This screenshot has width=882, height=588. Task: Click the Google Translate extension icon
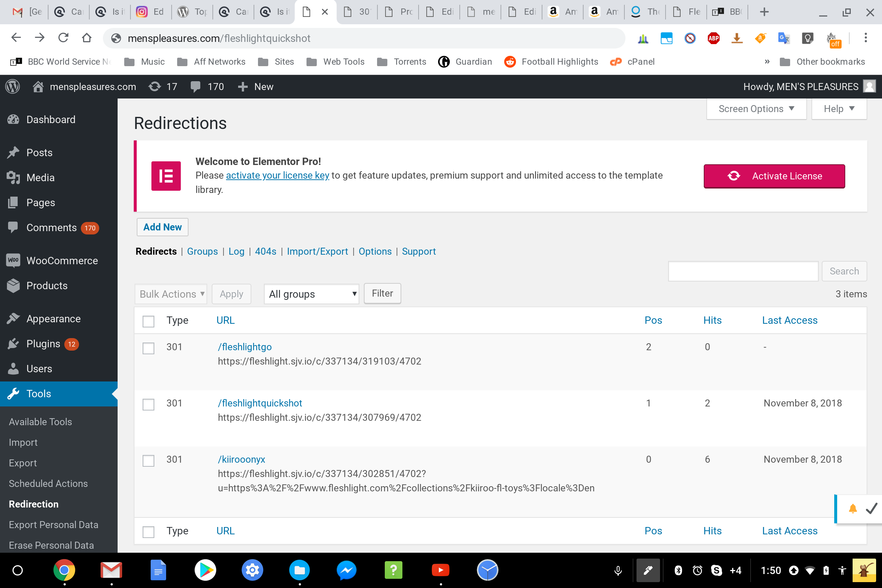click(784, 38)
